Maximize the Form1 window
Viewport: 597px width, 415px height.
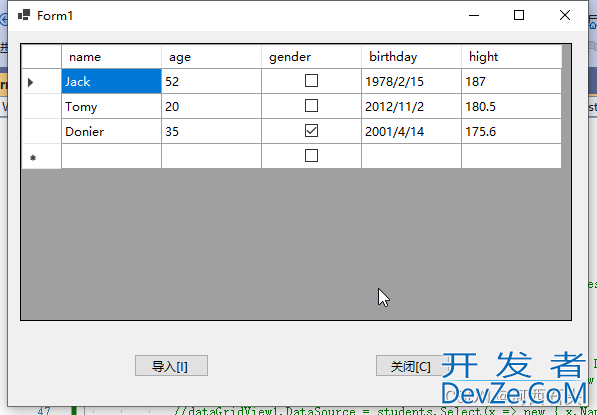519,15
